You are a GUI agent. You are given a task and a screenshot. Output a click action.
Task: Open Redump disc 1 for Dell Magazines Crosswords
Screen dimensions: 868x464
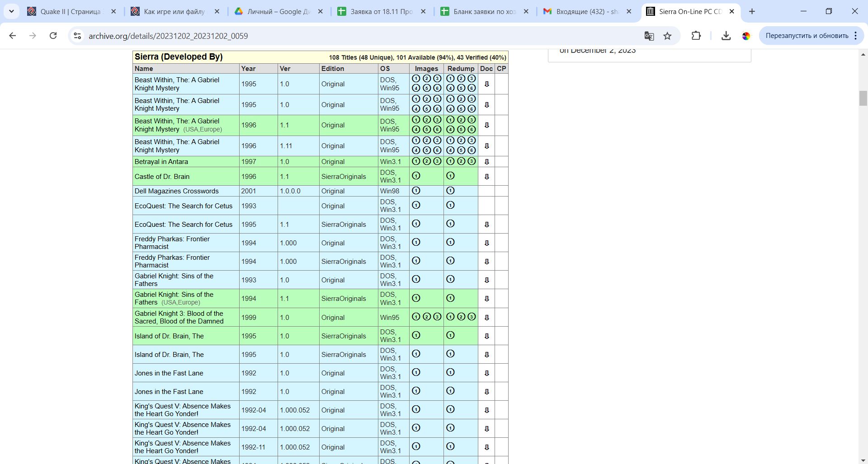click(450, 191)
